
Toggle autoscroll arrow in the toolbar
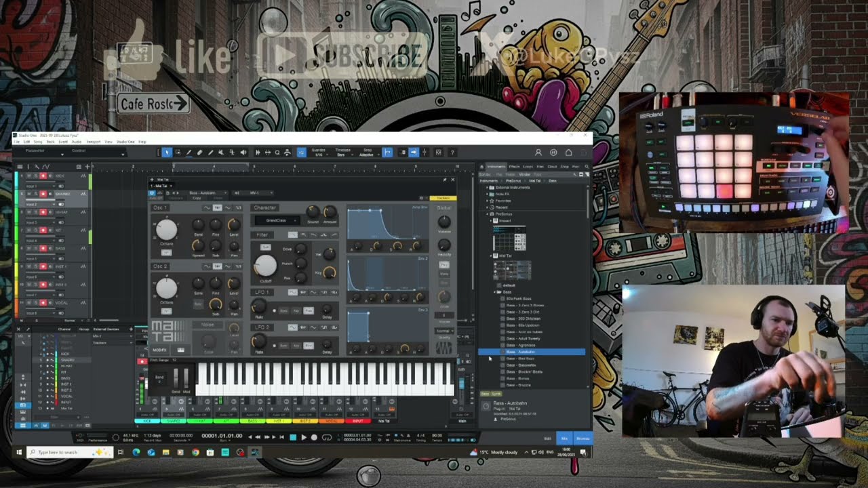tap(413, 152)
